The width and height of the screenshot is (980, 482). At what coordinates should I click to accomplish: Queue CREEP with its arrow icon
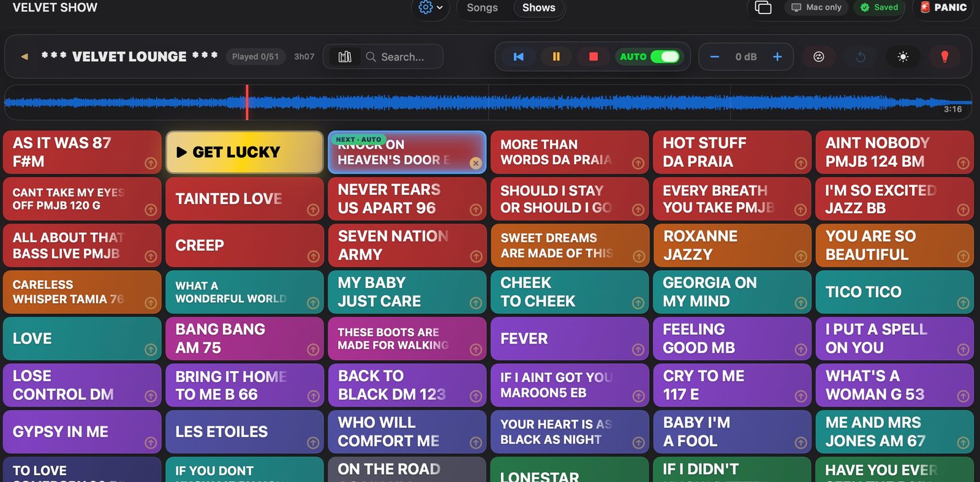(x=313, y=257)
